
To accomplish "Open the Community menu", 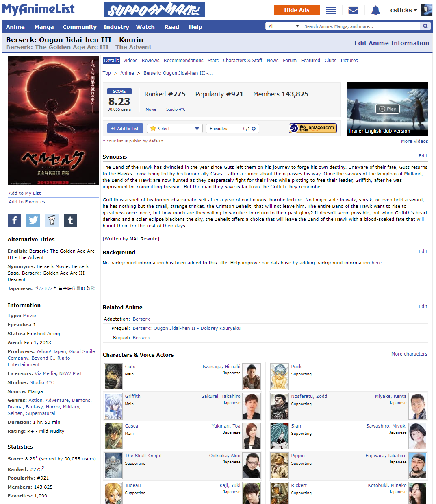I will [80, 27].
